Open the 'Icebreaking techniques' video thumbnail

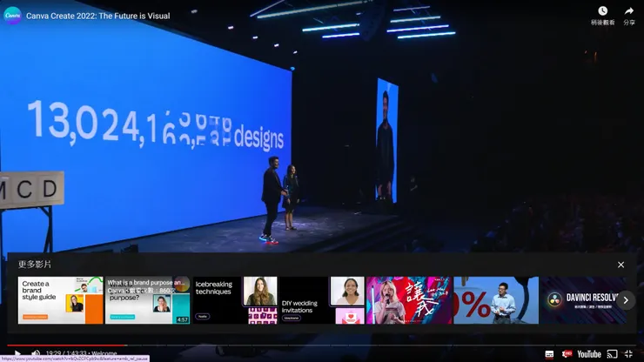point(235,300)
